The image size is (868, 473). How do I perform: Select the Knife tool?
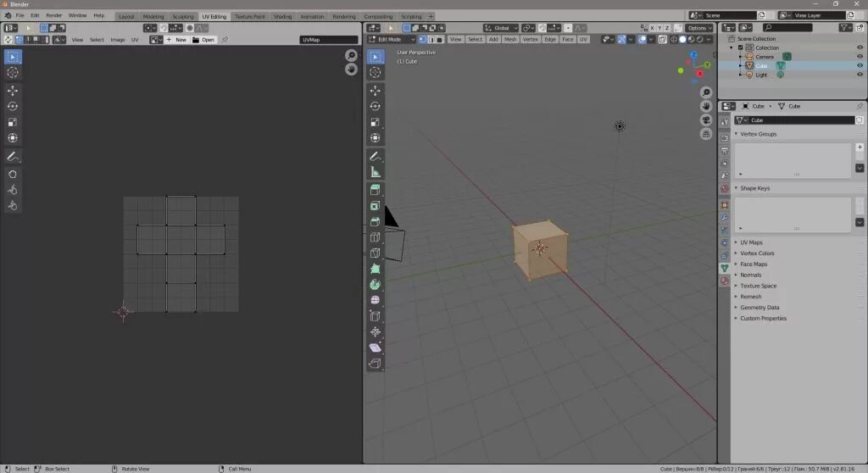pos(376,253)
